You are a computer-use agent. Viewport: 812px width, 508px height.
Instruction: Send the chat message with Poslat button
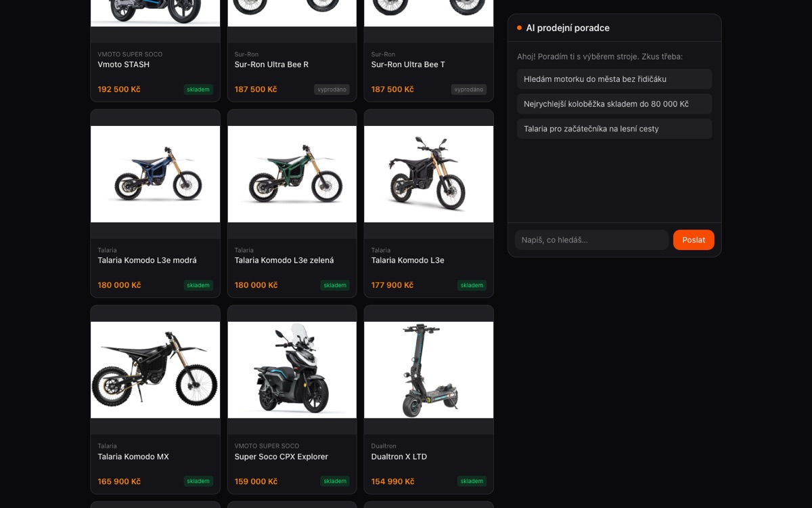click(694, 240)
